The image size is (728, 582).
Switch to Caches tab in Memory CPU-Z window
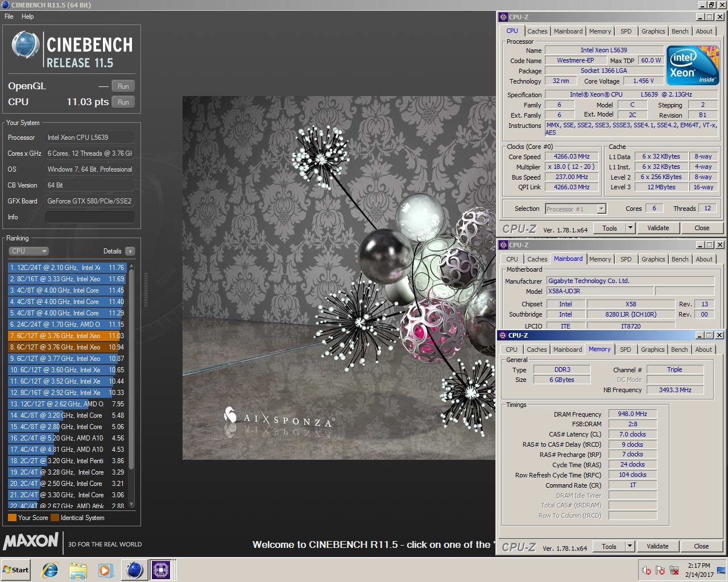pyautogui.click(x=536, y=350)
